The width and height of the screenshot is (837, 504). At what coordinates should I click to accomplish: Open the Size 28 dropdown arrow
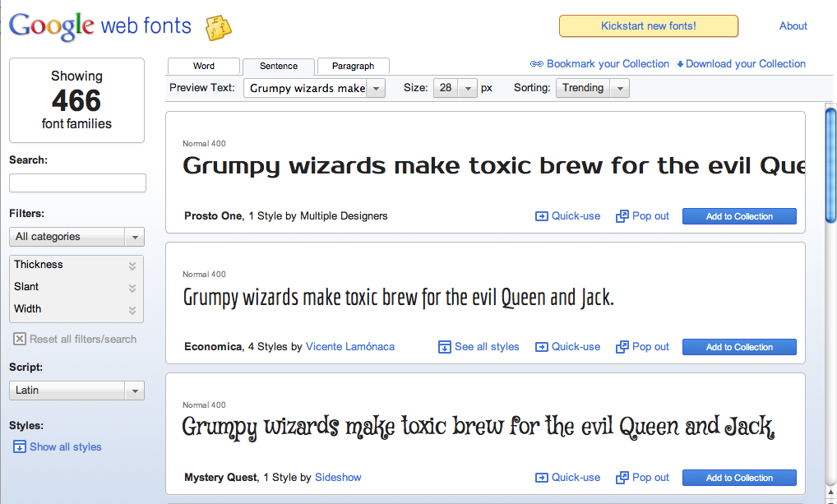pos(468,89)
